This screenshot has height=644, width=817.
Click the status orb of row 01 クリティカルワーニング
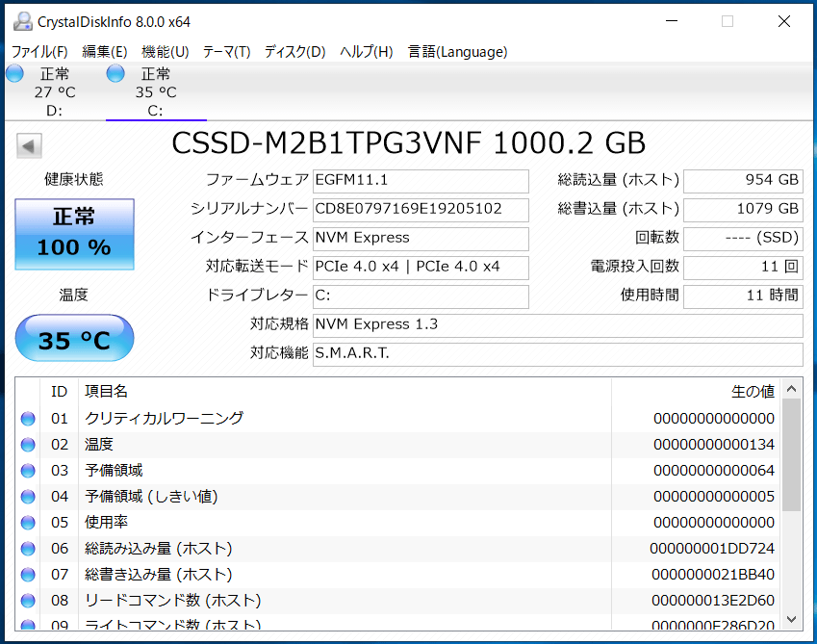(x=28, y=419)
